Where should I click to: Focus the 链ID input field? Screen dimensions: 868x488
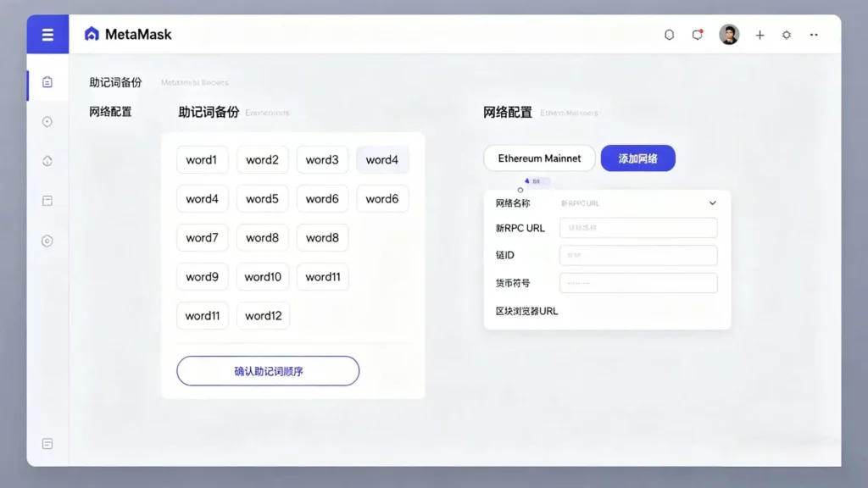(x=638, y=255)
